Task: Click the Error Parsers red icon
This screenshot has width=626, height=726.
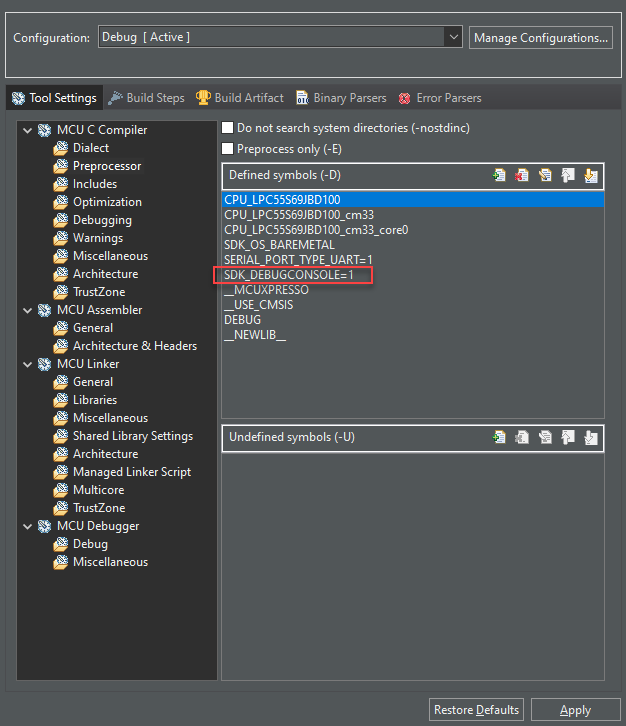Action: 404,98
